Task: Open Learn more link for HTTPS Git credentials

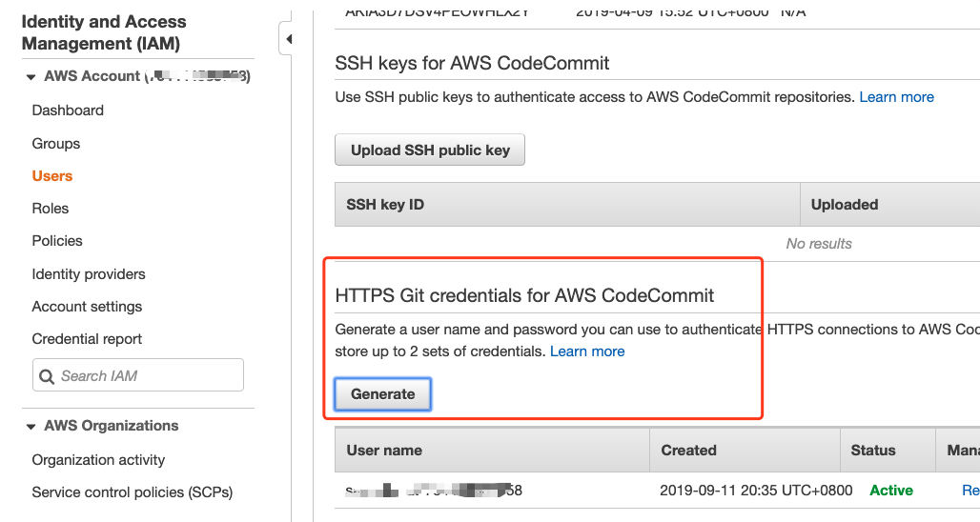Action: [587, 351]
